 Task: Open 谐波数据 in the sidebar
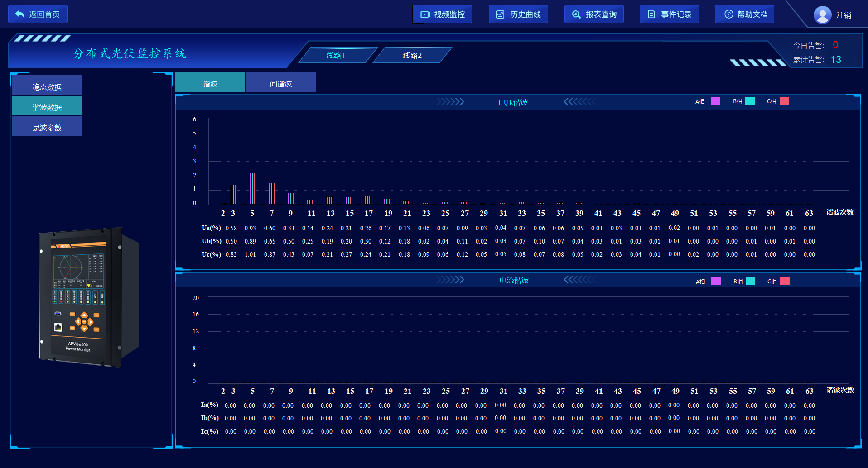click(47, 106)
